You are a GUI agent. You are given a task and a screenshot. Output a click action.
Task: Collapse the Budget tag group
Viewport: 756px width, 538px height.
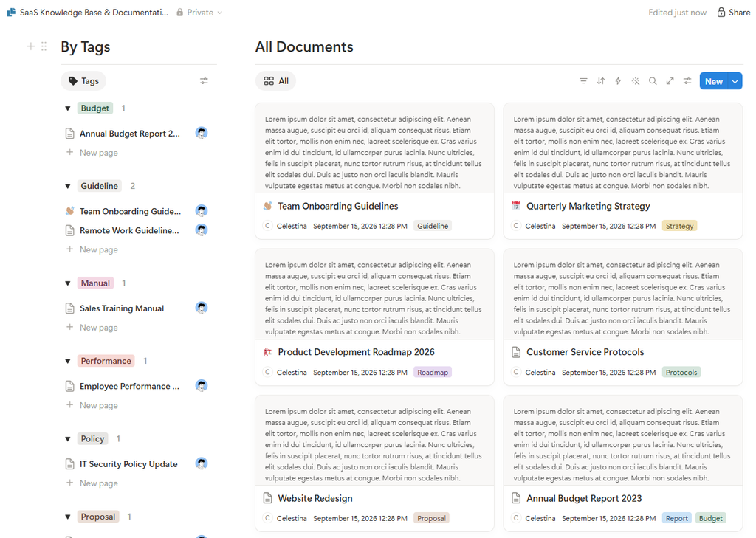coord(68,108)
